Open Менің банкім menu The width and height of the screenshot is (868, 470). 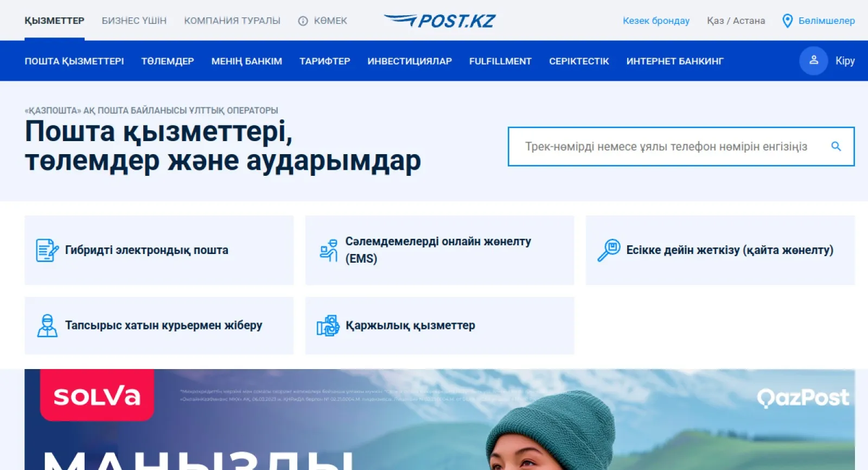click(247, 61)
